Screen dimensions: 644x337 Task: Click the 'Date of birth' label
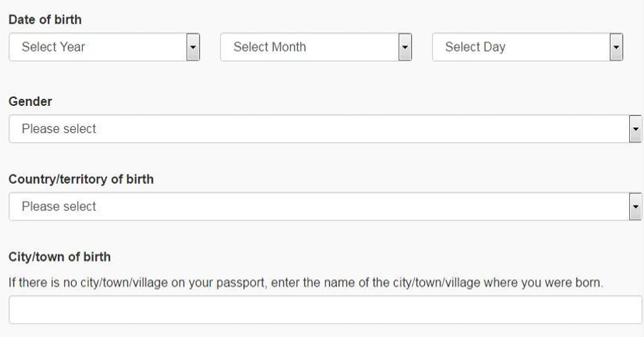pos(45,20)
